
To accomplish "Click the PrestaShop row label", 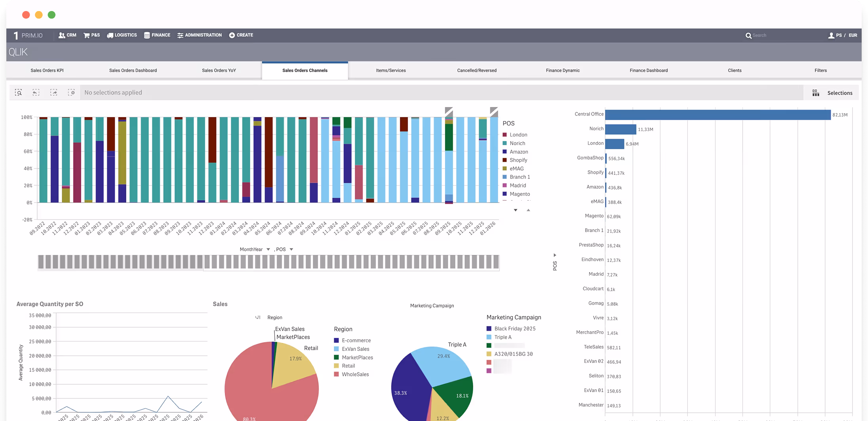I will [591, 245].
